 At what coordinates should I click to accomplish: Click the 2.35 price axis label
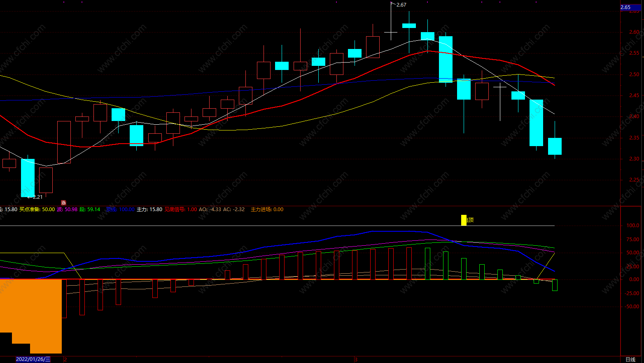(634, 138)
